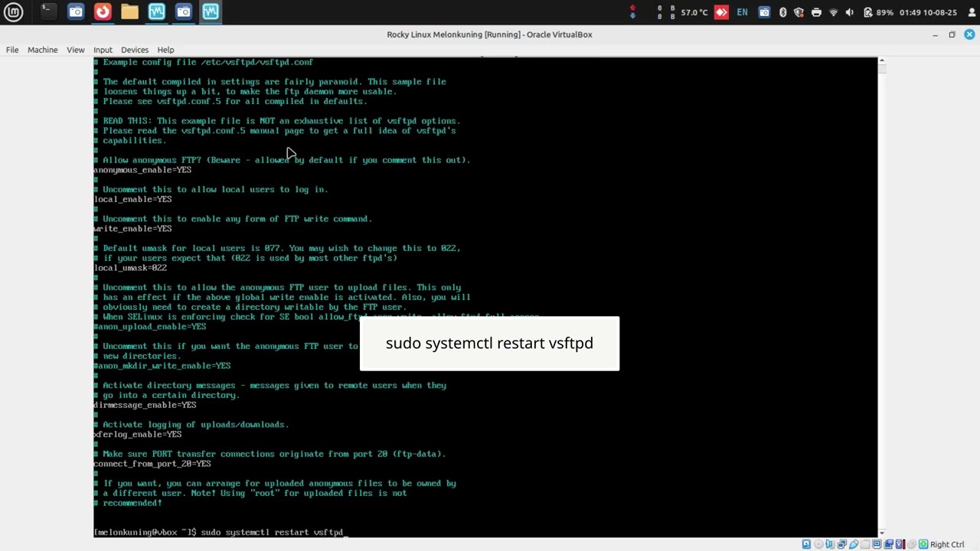Image resolution: width=980 pixels, height=551 pixels.
Task: Click the 'Example config file' path line
Action: click(x=204, y=62)
